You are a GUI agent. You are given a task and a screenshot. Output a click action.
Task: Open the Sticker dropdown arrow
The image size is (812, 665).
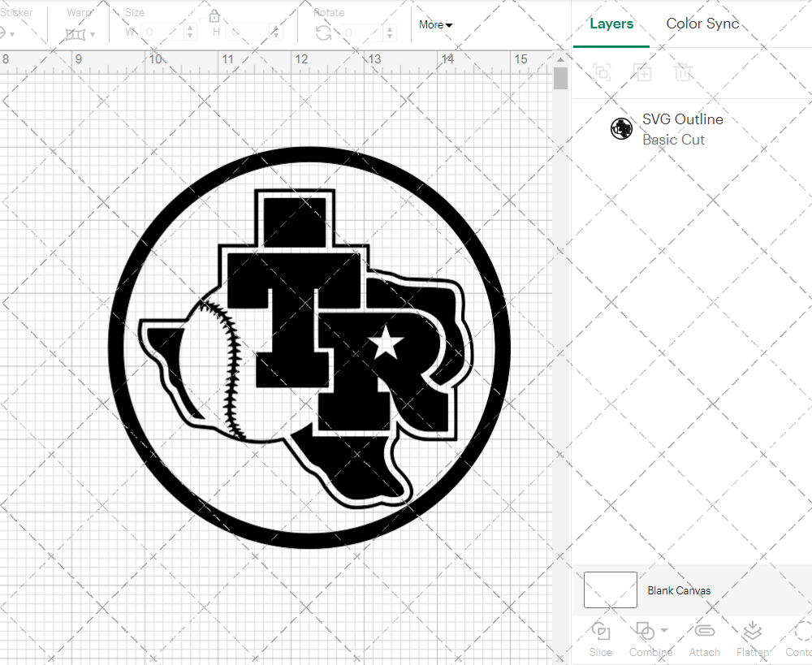[x=13, y=34]
